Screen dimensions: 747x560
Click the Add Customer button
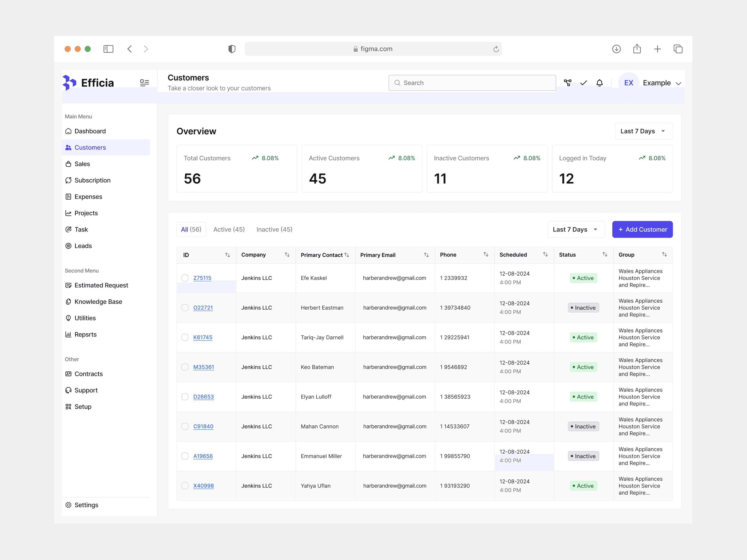coord(642,230)
